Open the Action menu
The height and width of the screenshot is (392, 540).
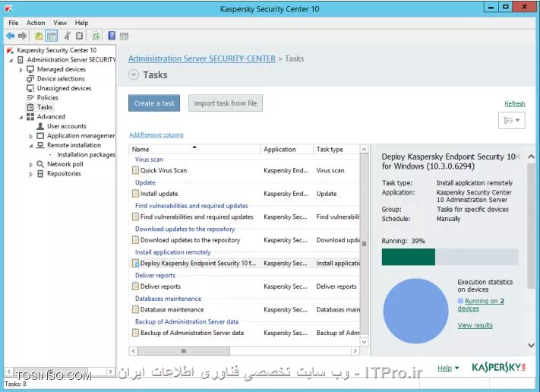36,23
